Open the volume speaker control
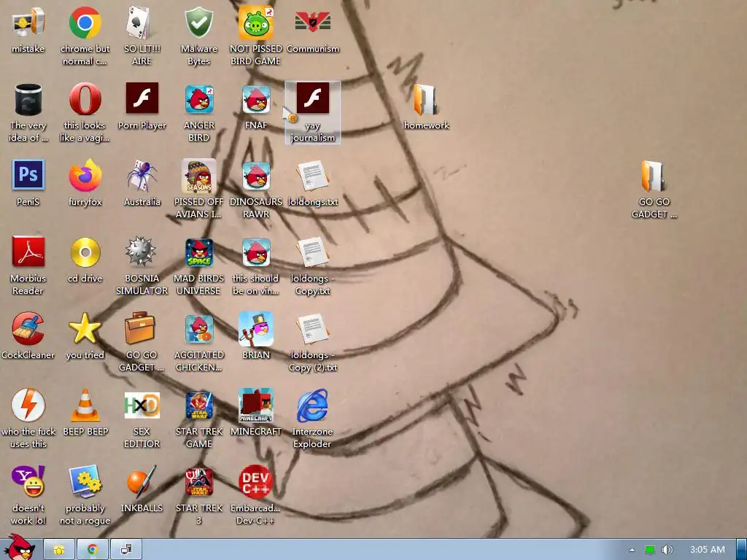 click(667, 550)
